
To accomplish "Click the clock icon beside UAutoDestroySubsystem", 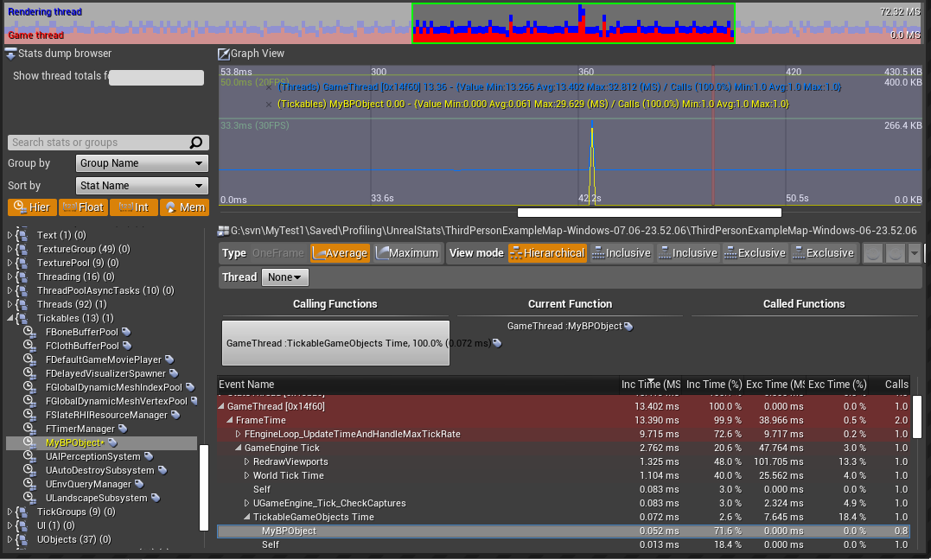I will [x=29, y=469].
